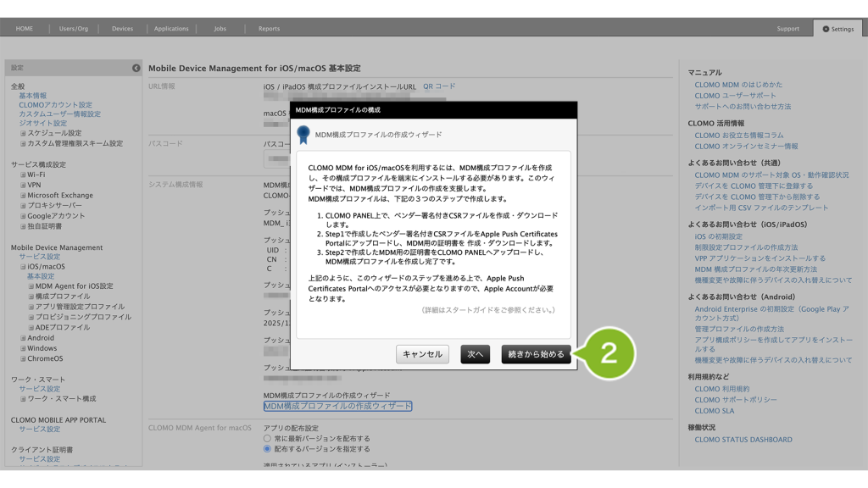Cancel the wizard with キャンセル button
Viewport: 868px width, 488px height.
pos(422,355)
